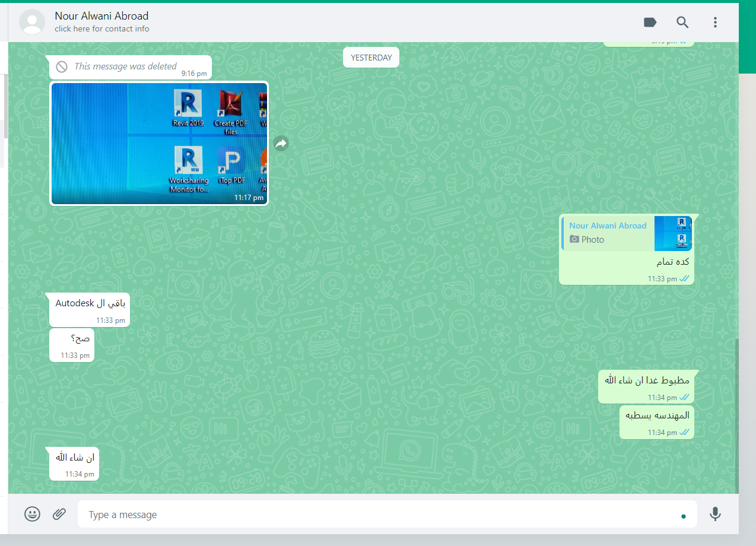The height and width of the screenshot is (546, 756).
Task: Jump to quoted Photo in reply bubble
Action: 627,233
